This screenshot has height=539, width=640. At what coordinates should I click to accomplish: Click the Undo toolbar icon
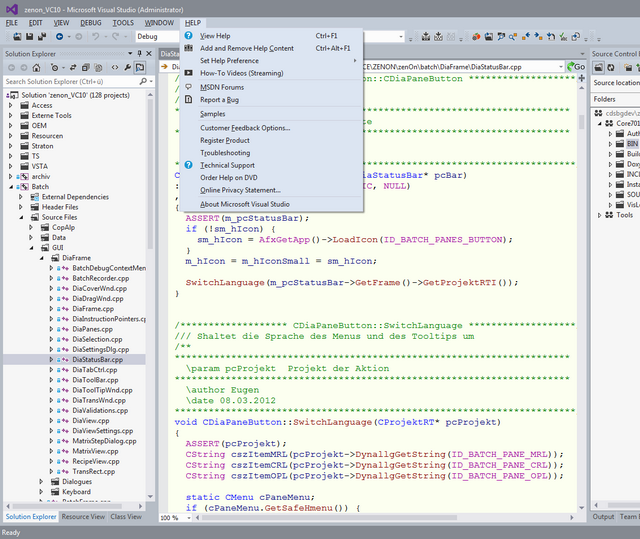pos(96,37)
